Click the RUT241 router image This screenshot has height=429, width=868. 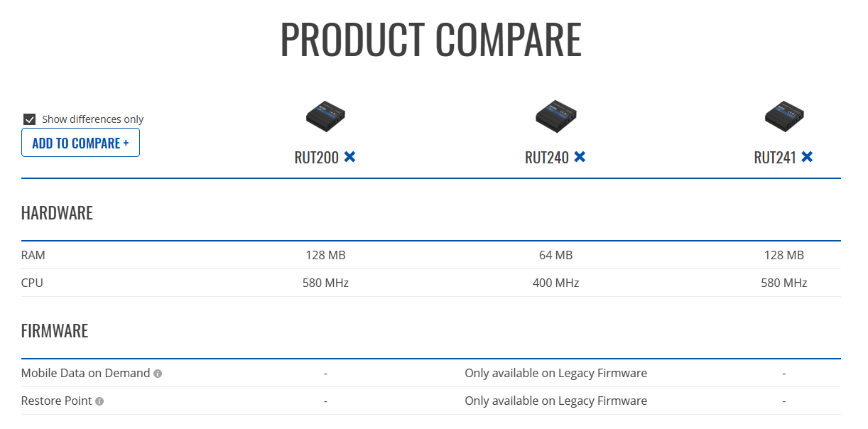tap(783, 115)
